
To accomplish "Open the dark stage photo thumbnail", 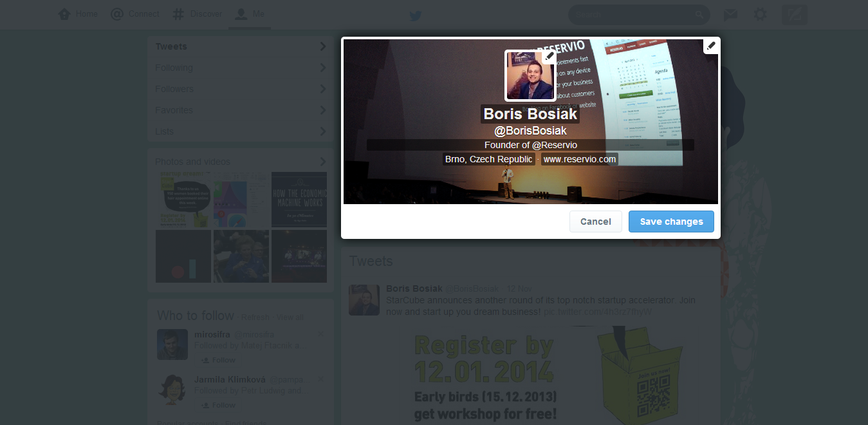I will click(299, 256).
